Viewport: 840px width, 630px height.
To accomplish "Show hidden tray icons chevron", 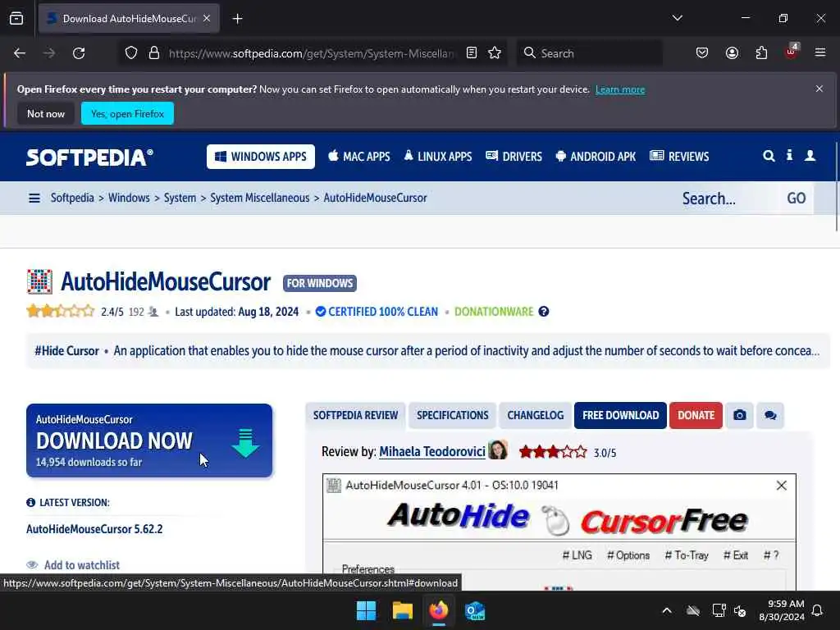I will (667, 610).
